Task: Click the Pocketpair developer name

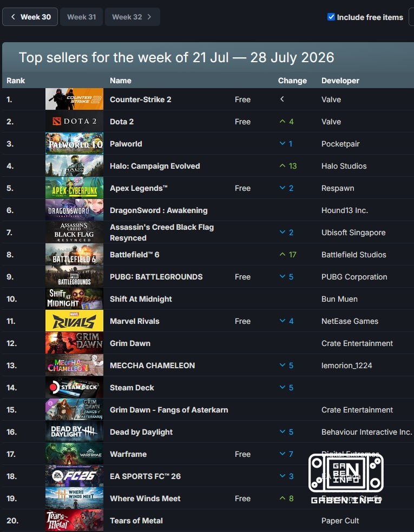Action: 340,143
